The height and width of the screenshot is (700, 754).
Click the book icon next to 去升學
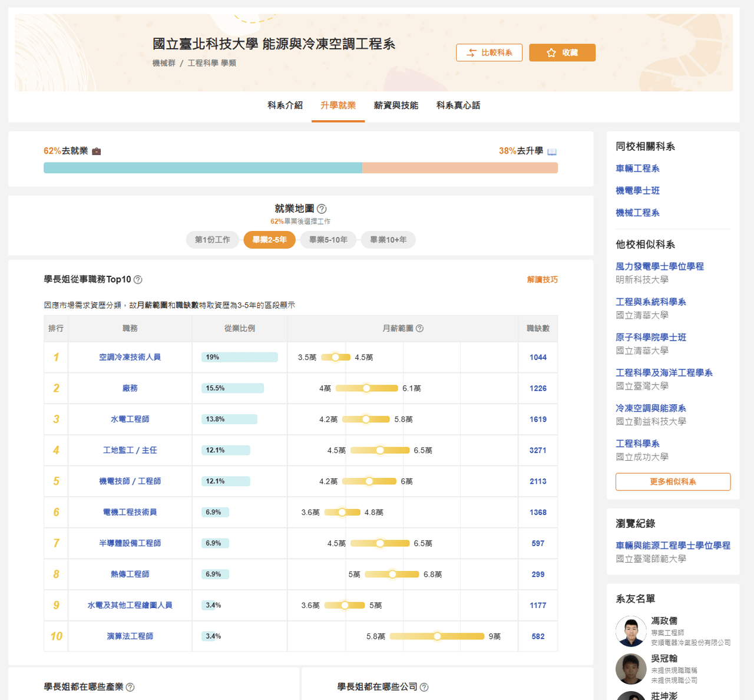pyautogui.click(x=552, y=151)
